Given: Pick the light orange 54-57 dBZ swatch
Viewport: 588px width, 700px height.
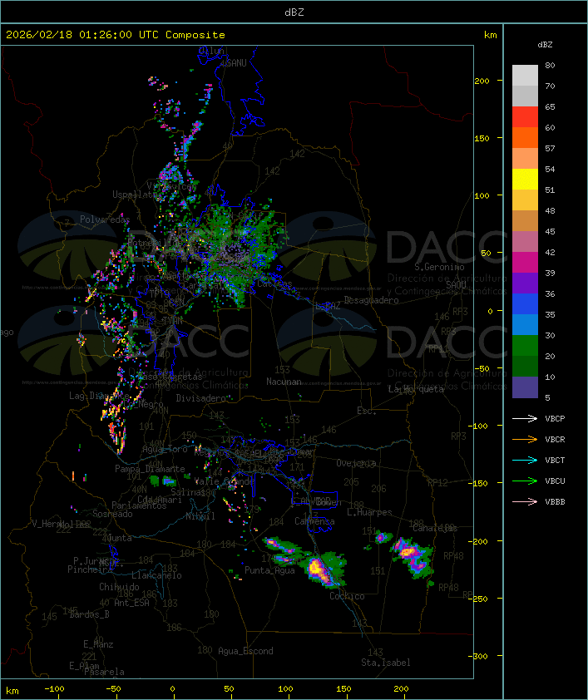Looking at the screenshot, I should 525,159.
